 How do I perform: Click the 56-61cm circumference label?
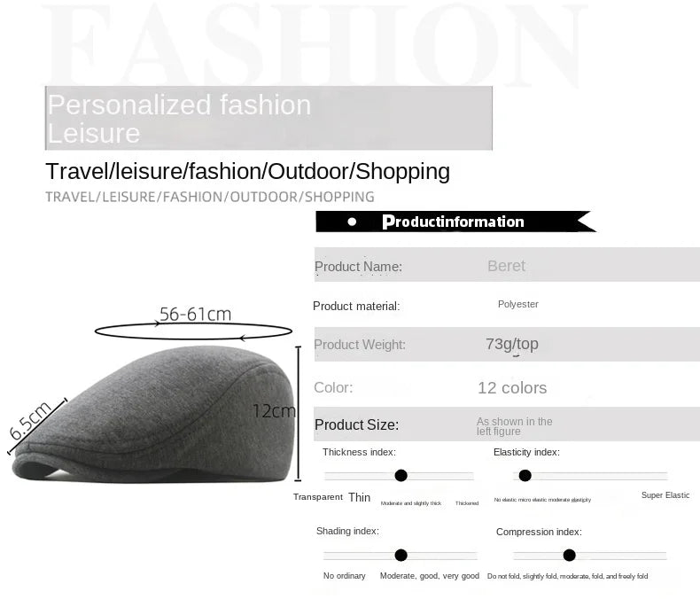click(195, 314)
